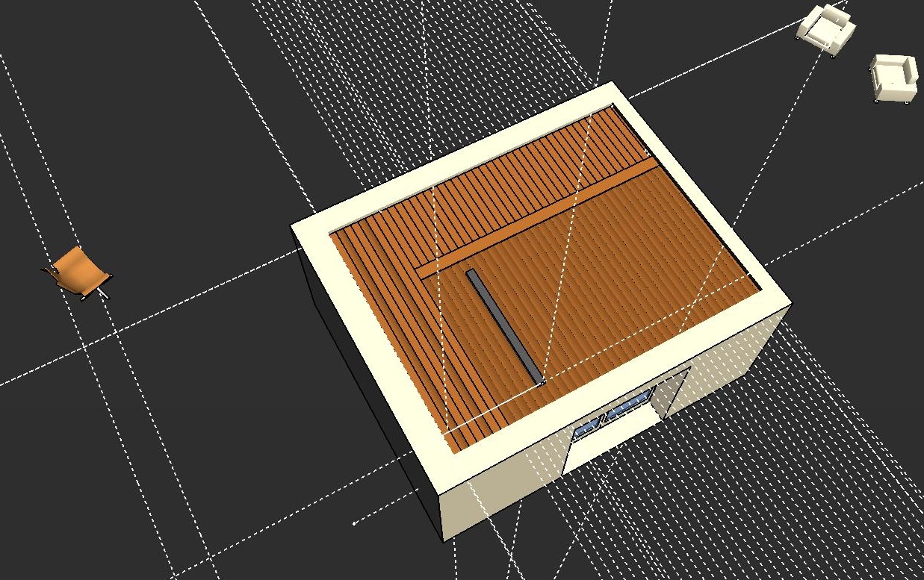Screen dimensions: 924x580
Task: Click the lower end of the gray bar
Action: pyautogui.click(x=537, y=378)
